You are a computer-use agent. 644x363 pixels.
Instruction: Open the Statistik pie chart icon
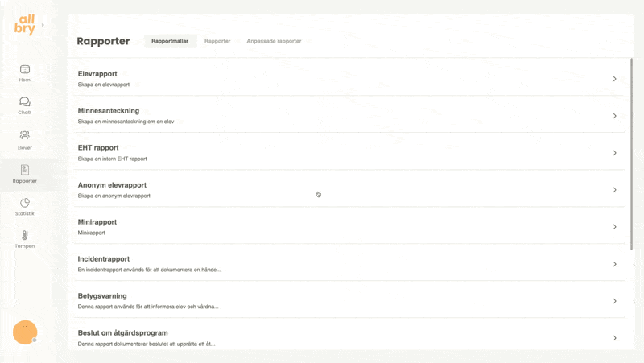coord(25,203)
